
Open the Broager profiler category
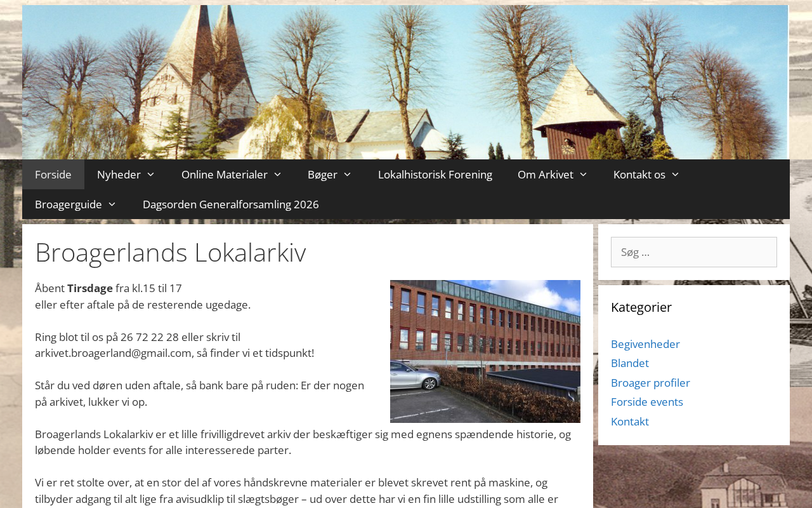650,383
